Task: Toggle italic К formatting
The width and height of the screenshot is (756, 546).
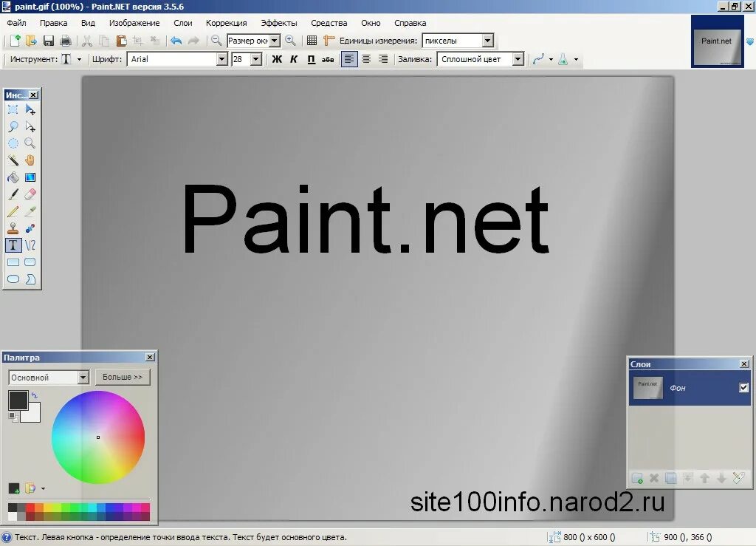Action: [294, 59]
